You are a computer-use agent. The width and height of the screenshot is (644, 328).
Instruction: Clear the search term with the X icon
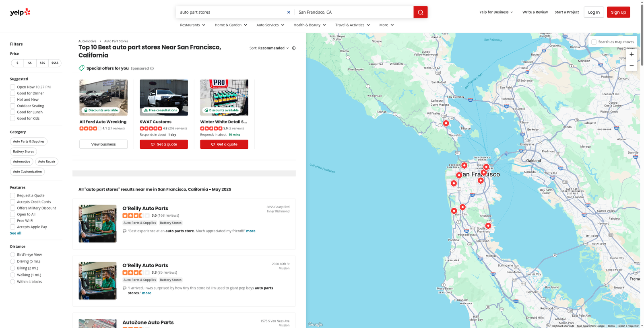[x=289, y=12]
